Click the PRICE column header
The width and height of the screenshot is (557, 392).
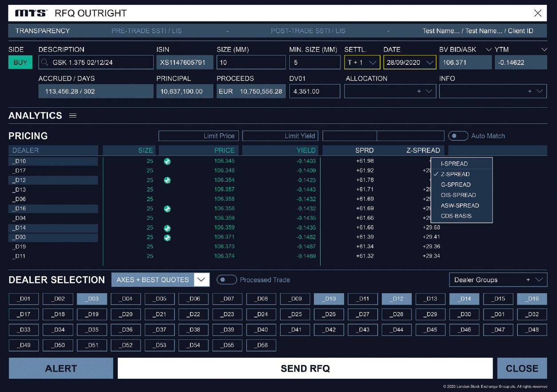pos(199,150)
